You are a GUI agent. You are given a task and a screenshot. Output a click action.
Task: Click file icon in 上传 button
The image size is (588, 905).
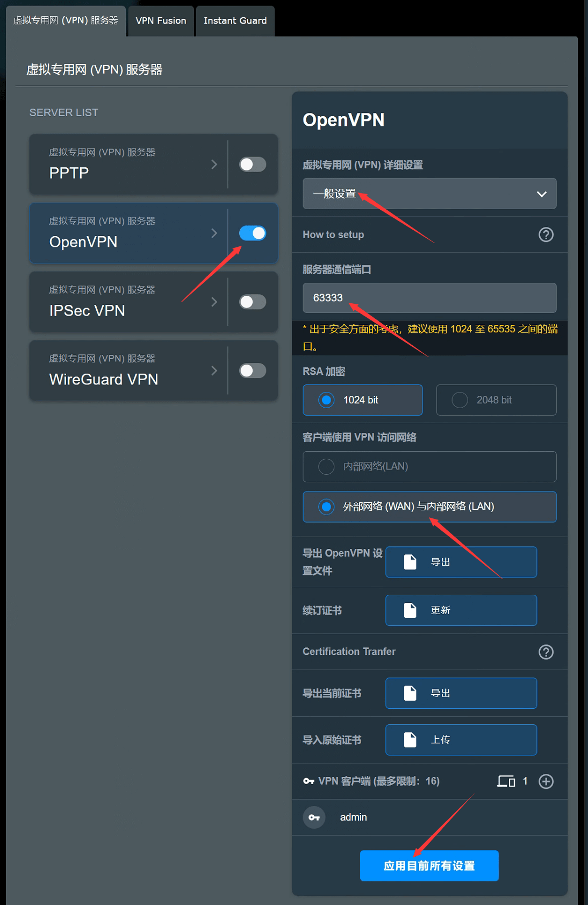410,740
